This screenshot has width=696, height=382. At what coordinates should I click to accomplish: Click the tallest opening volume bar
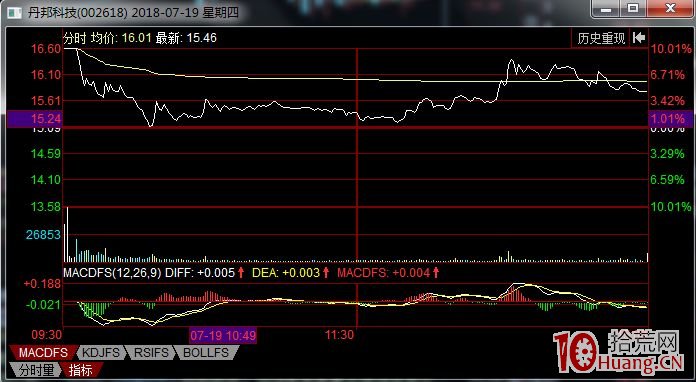(x=67, y=234)
